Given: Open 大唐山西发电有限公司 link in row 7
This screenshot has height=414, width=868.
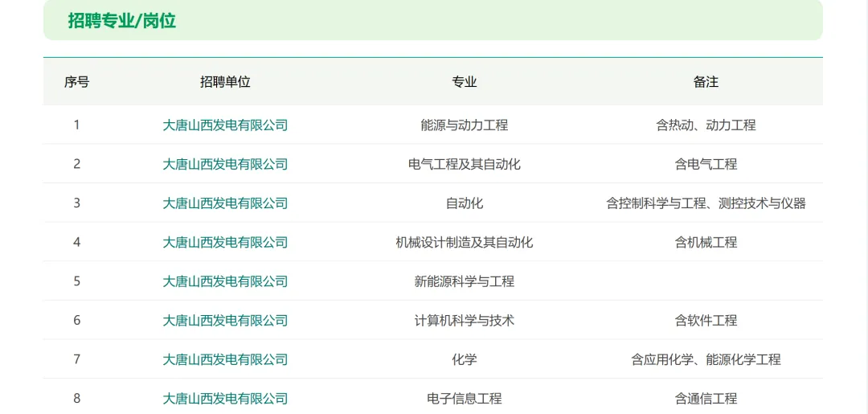Looking at the screenshot, I should coord(225,359).
